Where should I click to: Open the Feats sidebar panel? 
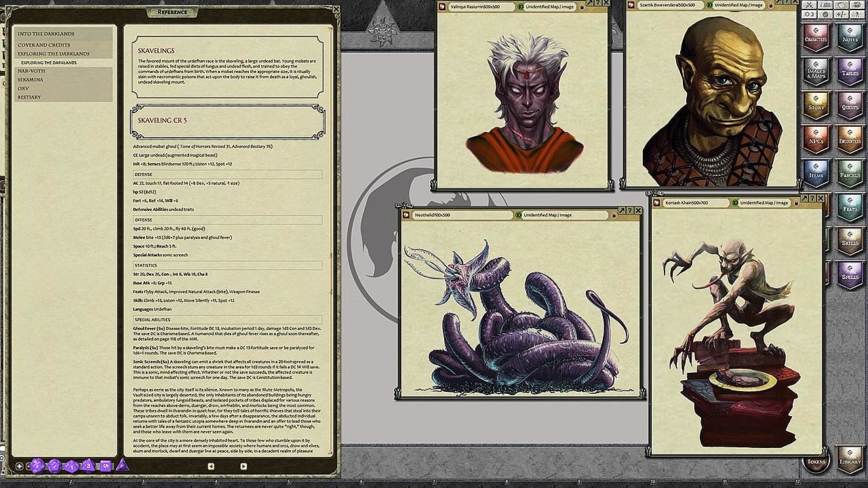849,207
